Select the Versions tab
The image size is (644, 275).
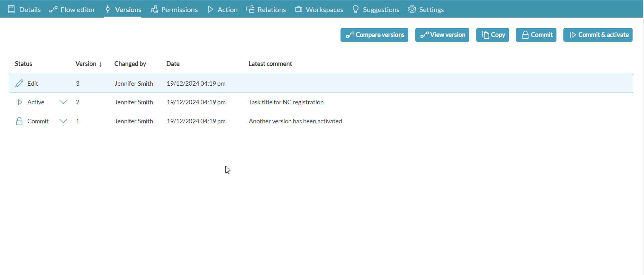point(123,10)
